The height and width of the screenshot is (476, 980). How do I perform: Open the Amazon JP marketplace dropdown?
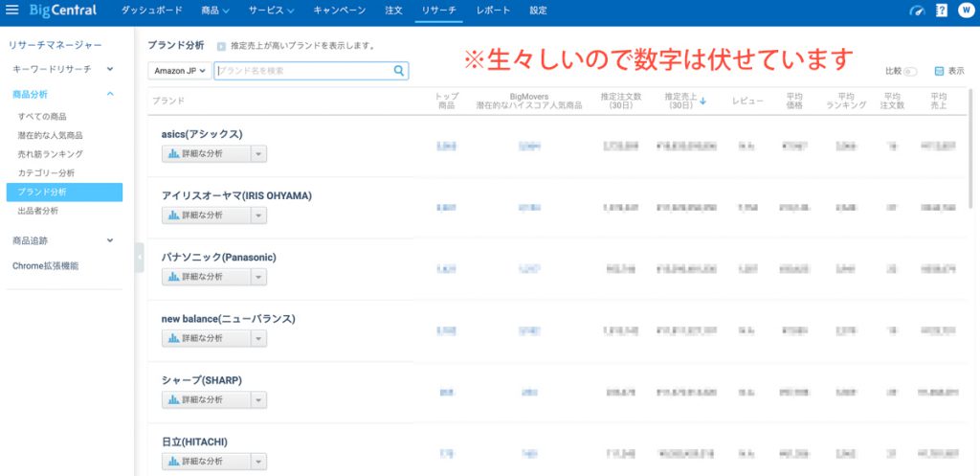[x=179, y=71]
